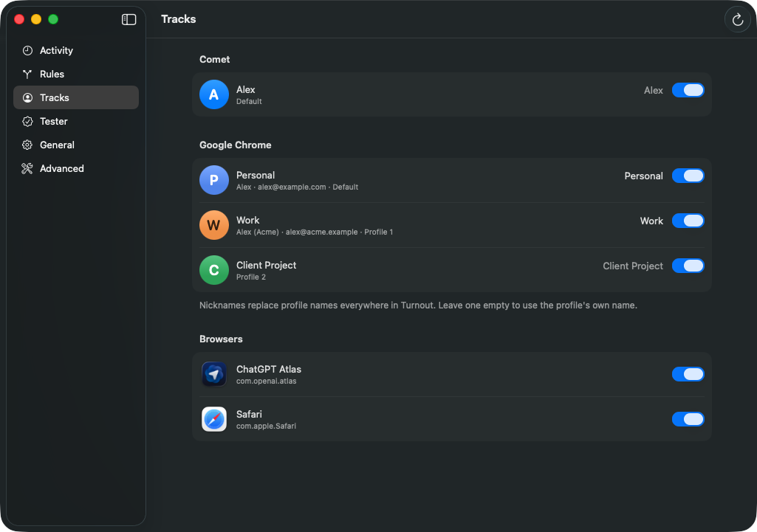Click the com.openai.atlas bundle identifier
Image resolution: width=757 pixels, height=532 pixels.
(x=266, y=381)
